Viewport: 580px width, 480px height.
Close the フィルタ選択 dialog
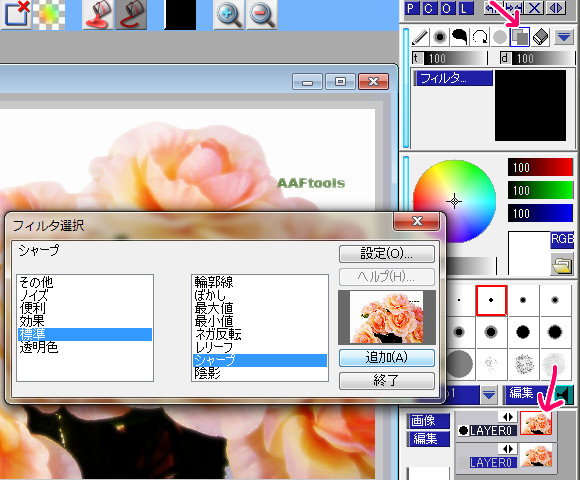pyautogui.click(x=417, y=221)
